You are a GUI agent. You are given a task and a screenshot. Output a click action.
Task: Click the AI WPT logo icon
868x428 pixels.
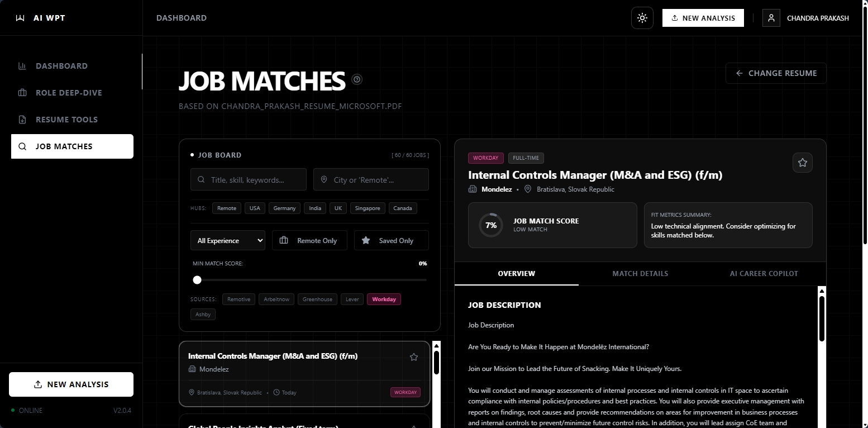[21, 18]
